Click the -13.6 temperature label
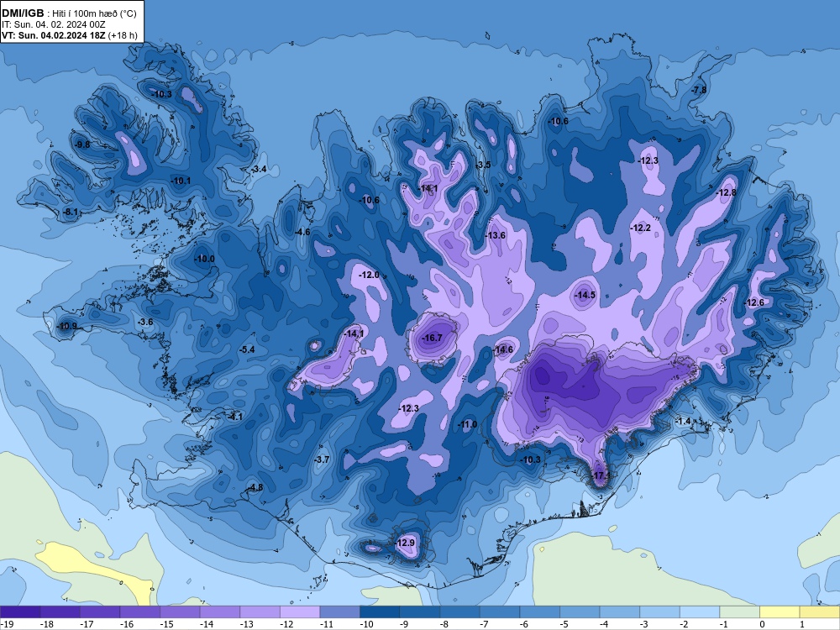 [x=495, y=235]
